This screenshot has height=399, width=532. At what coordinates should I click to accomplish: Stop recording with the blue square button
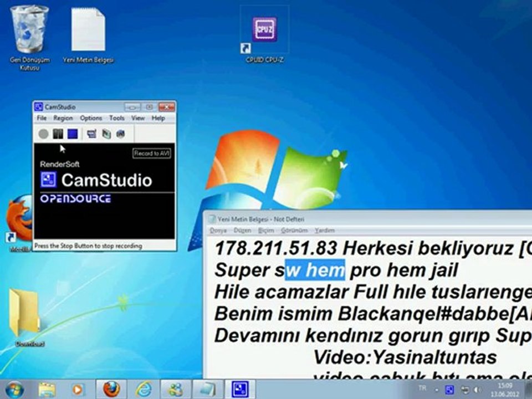73,134
